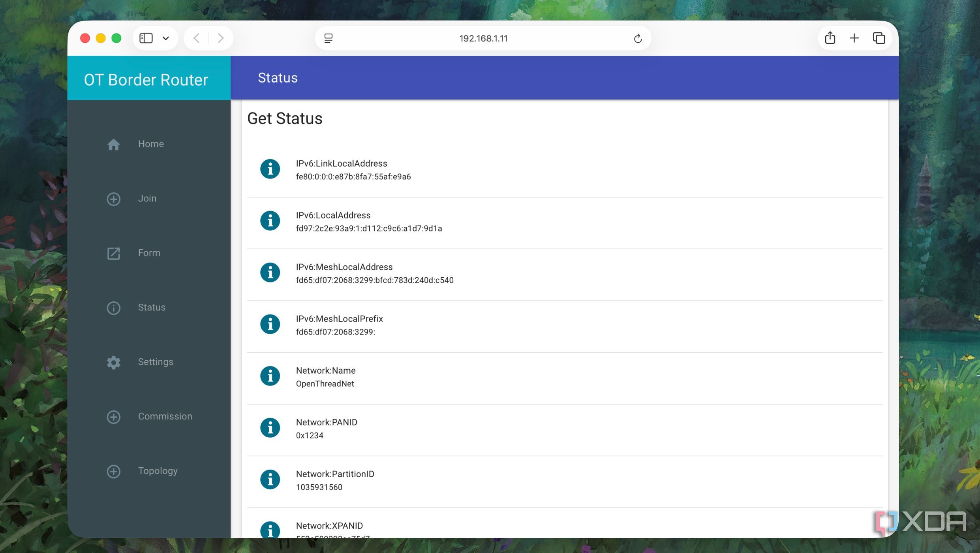Click info icon beside IPv6:LocalAddress
Viewport: 980px width, 553px height.
[270, 221]
